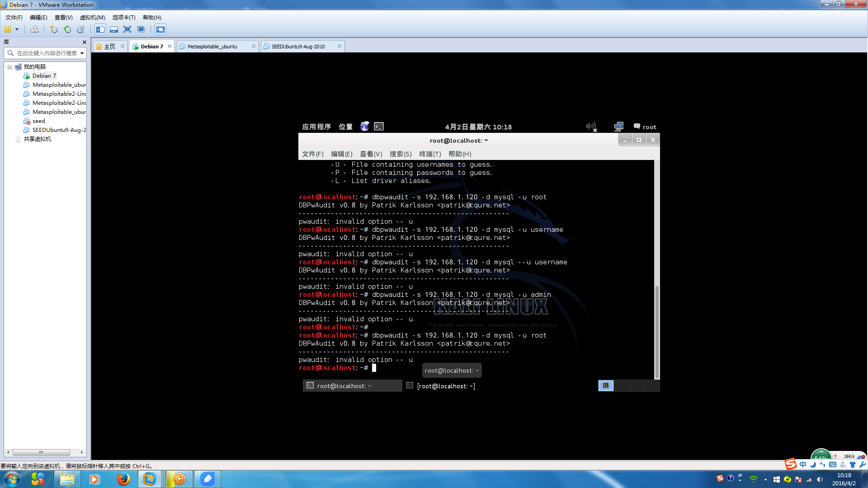This screenshot has width=868, height=488.
Task: Launch terminal from Kali top panel
Action: pos(379,127)
